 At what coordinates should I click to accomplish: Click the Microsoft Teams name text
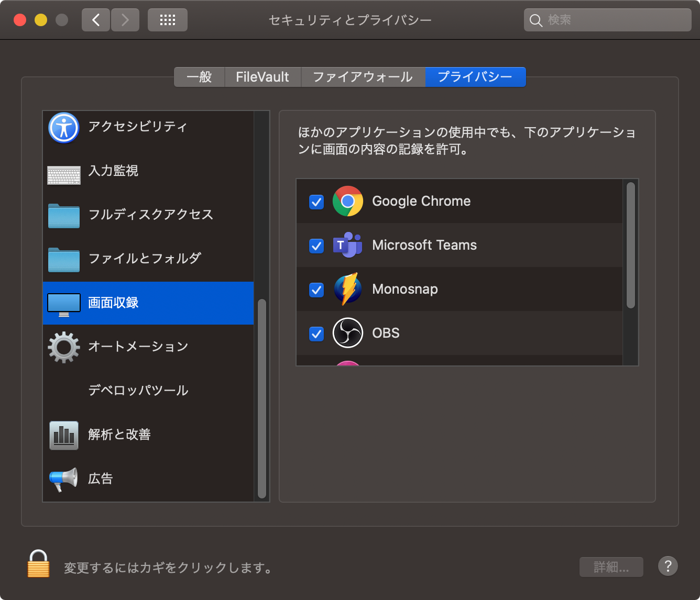point(424,245)
